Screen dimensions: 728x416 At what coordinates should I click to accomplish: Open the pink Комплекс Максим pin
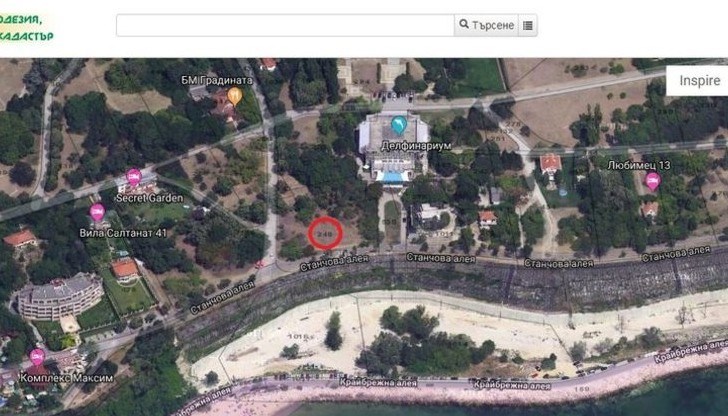coord(38,357)
